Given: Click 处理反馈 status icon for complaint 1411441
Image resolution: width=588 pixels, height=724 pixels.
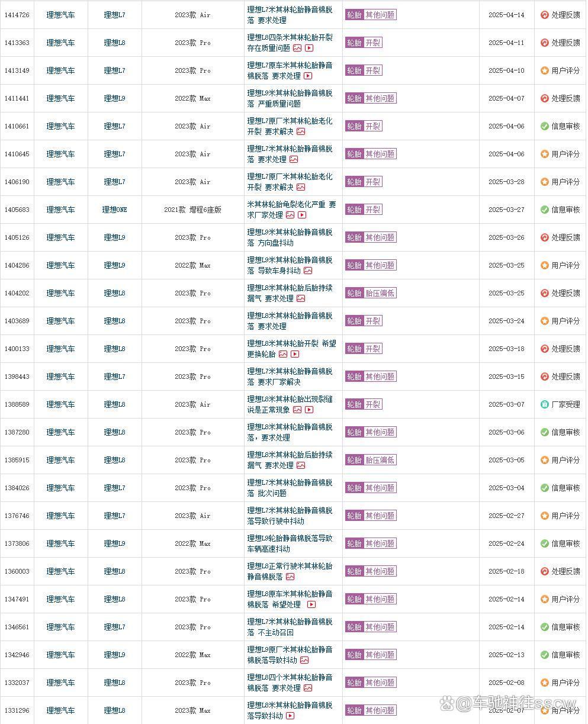Looking at the screenshot, I should click(545, 98).
